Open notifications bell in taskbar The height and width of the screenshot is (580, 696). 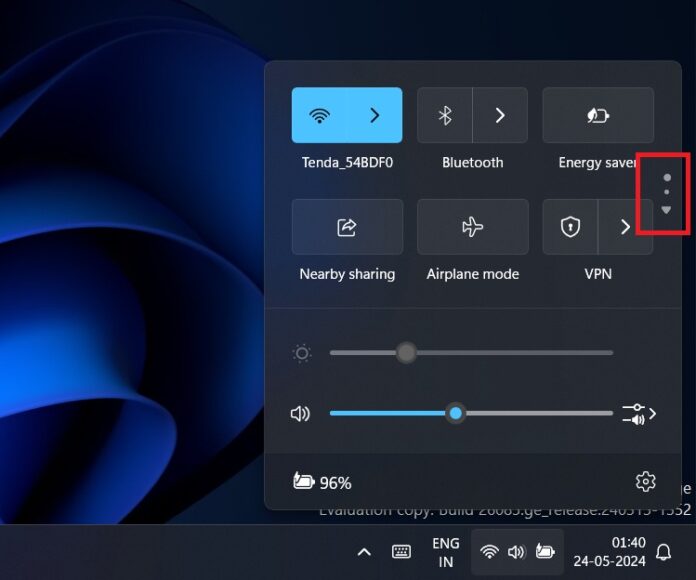click(663, 552)
